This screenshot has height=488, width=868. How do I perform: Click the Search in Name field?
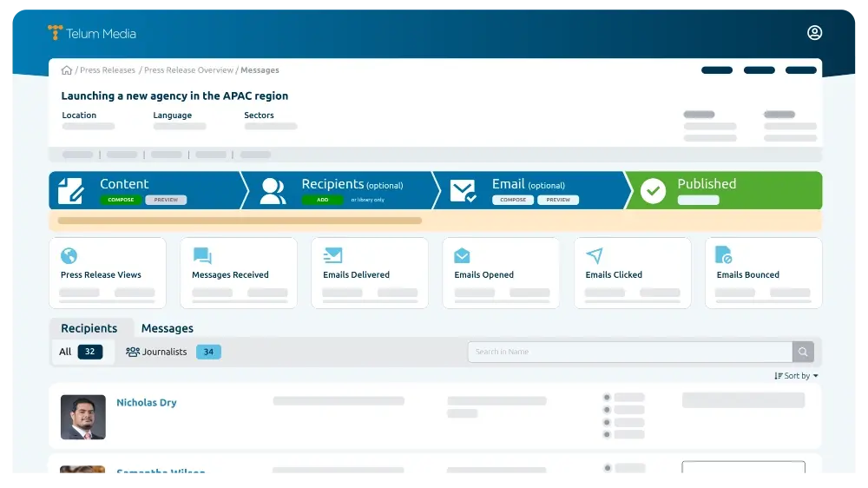(630, 352)
